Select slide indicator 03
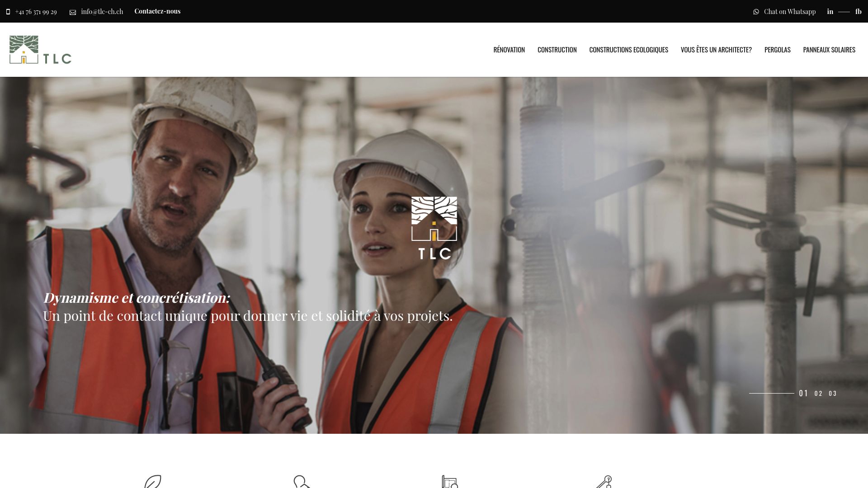The height and width of the screenshot is (488, 868). [x=832, y=394]
